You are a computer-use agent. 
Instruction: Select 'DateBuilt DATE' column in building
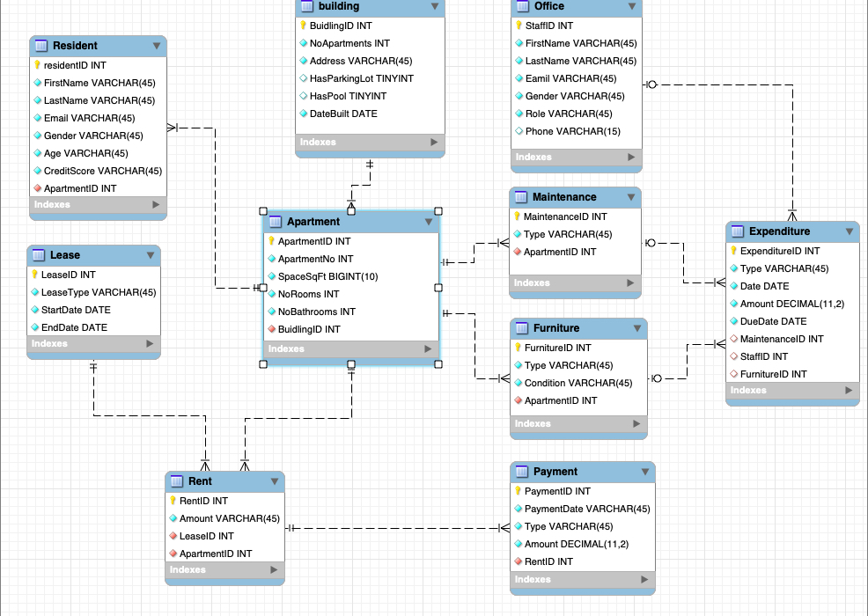click(x=371, y=114)
